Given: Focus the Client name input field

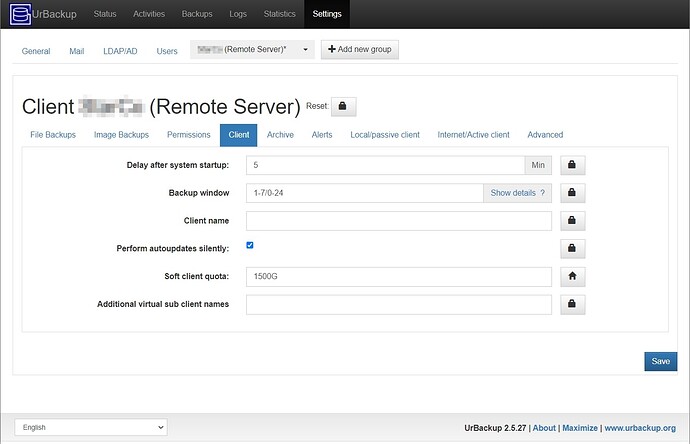Looking at the screenshot, I should click(399, 220).
